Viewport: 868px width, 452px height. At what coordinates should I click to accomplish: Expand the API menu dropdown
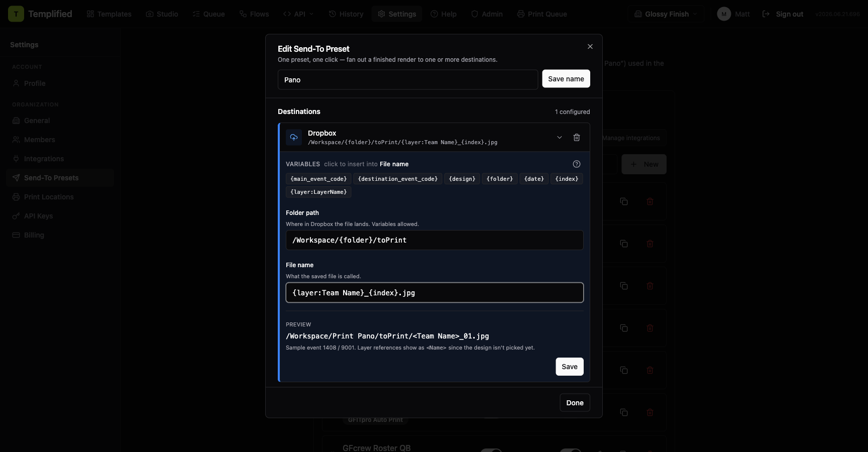[298, 14]
